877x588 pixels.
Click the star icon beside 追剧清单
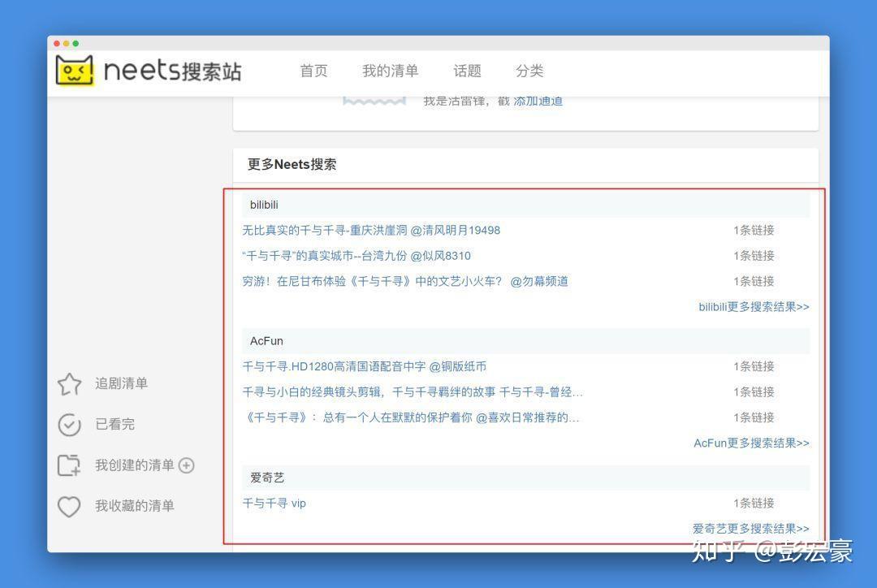point(69,384)
